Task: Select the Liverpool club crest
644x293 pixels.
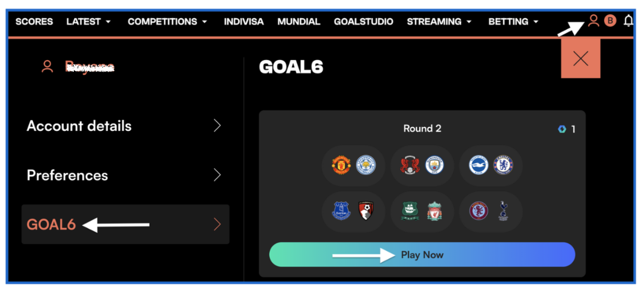Action: click(x=435, y=211)
